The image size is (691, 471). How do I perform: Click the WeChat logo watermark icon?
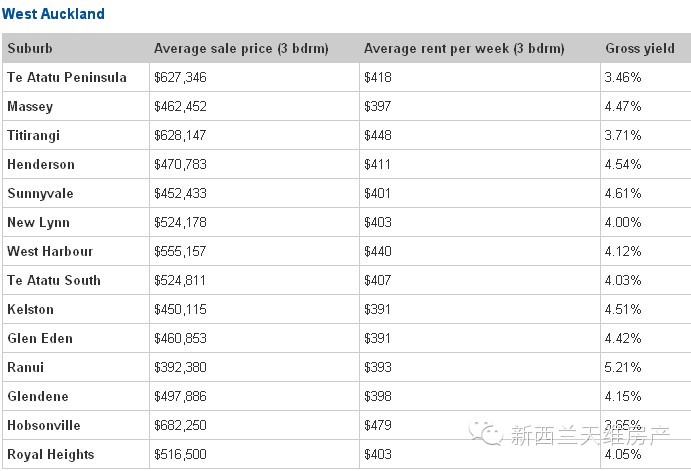(x=485, y=433)
